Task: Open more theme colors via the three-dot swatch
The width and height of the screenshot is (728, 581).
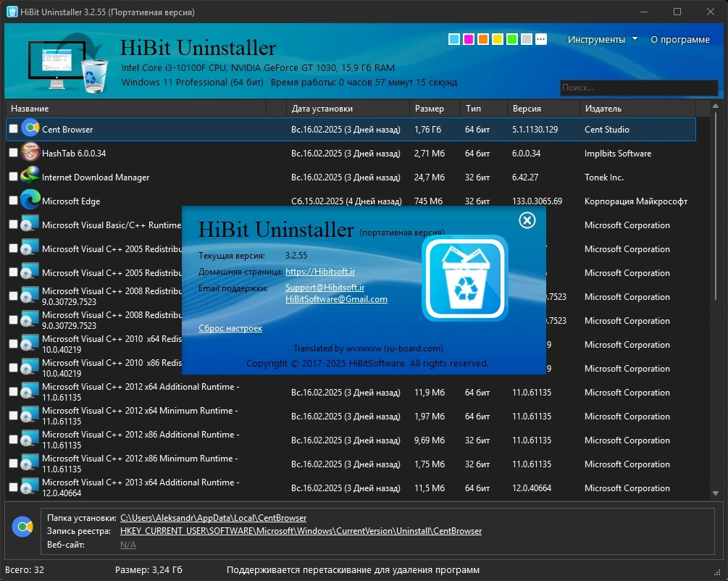Action: coord(541,39)
